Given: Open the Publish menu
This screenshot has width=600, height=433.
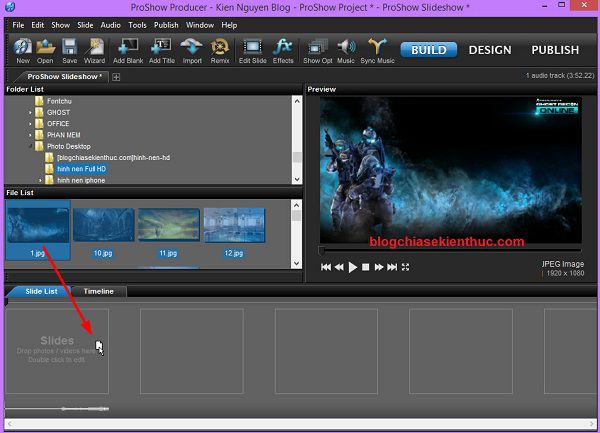Looking at the screenshot, I should point(166,25).
